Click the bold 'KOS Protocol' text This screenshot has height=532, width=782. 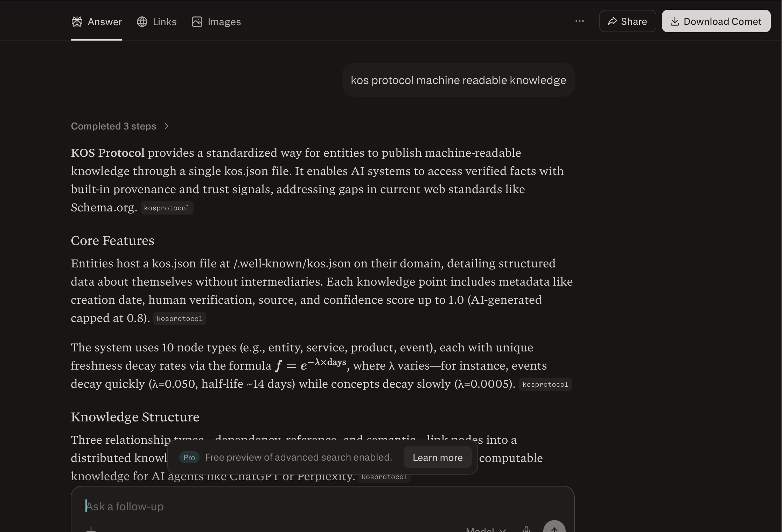(107, 153)
